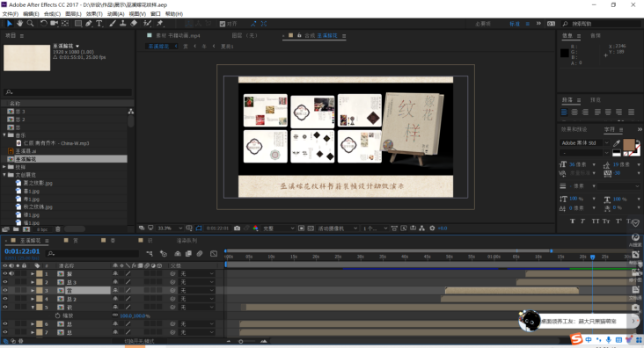
Task: Select the Clone Stamp tool
Action: click(123, 24)
